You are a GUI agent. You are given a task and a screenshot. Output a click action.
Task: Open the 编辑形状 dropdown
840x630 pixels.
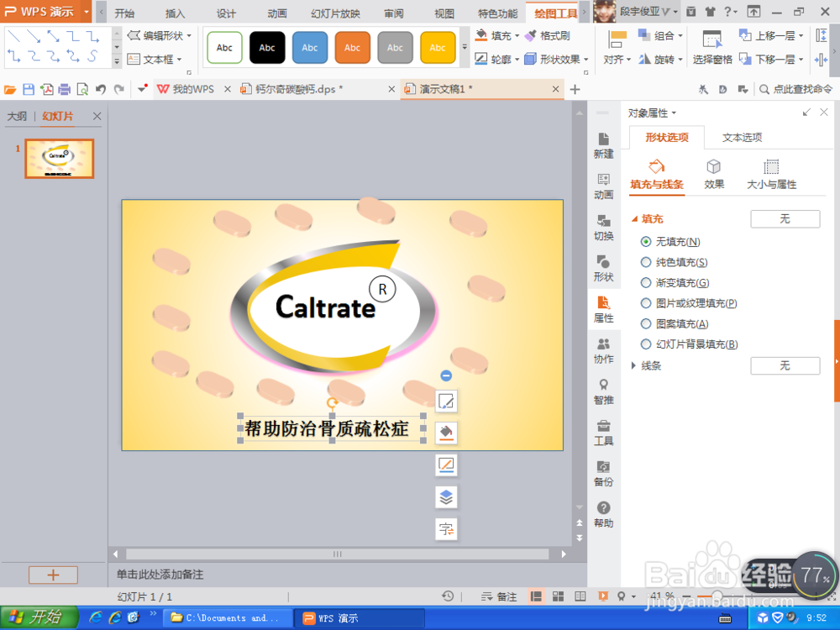[160, 36]
